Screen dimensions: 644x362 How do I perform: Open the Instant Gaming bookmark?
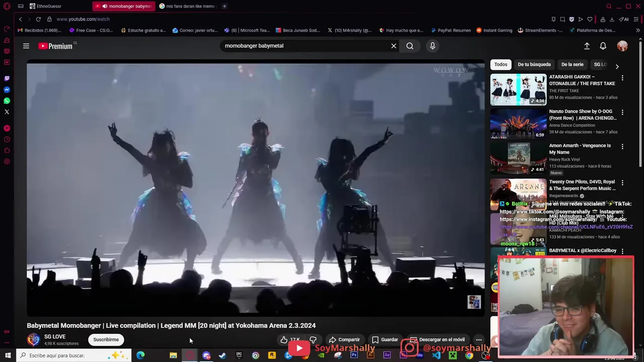[494, 30]
